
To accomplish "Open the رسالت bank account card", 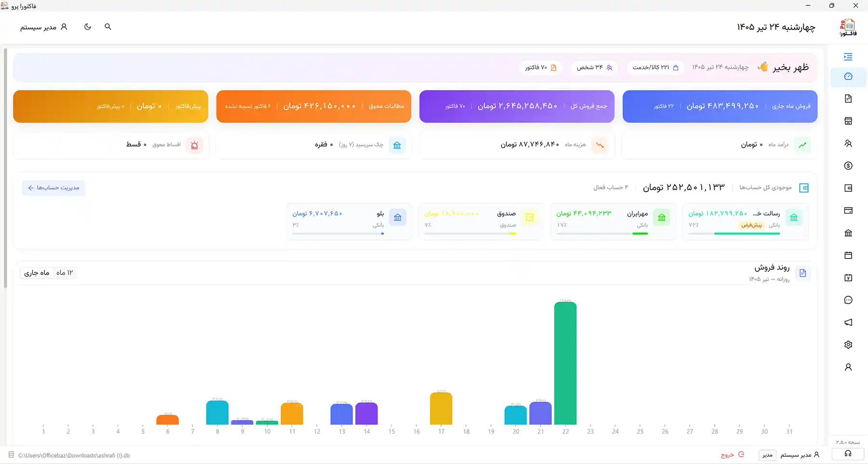I will 746,222.
